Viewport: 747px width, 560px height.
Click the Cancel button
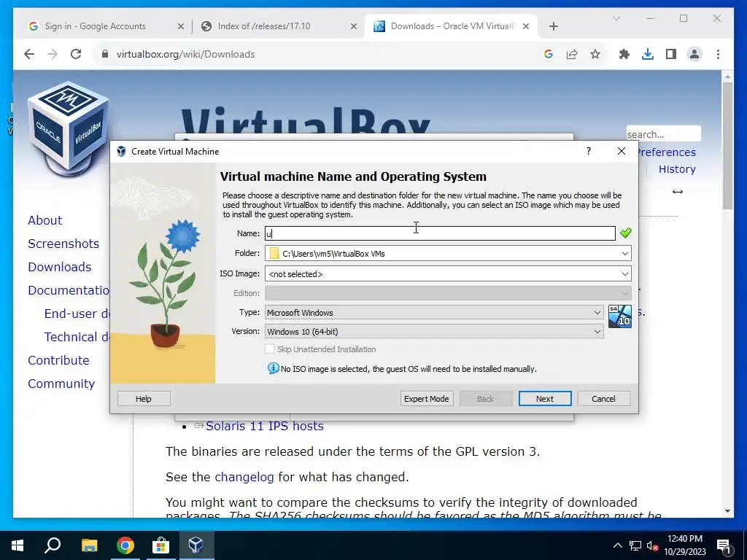coord(603,399)
